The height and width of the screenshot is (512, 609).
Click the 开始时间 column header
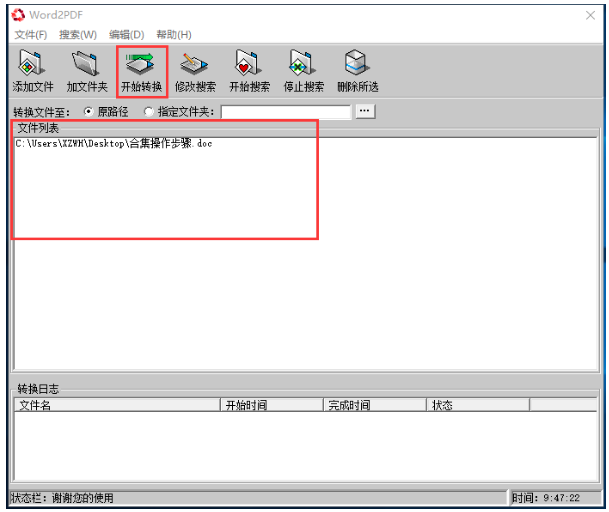pyautogui.click(x=272, y=405)
